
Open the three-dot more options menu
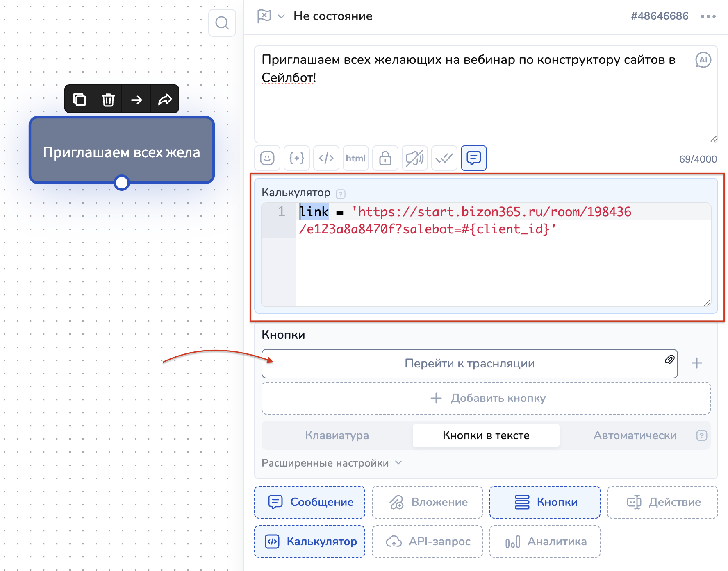click(708, 16)
